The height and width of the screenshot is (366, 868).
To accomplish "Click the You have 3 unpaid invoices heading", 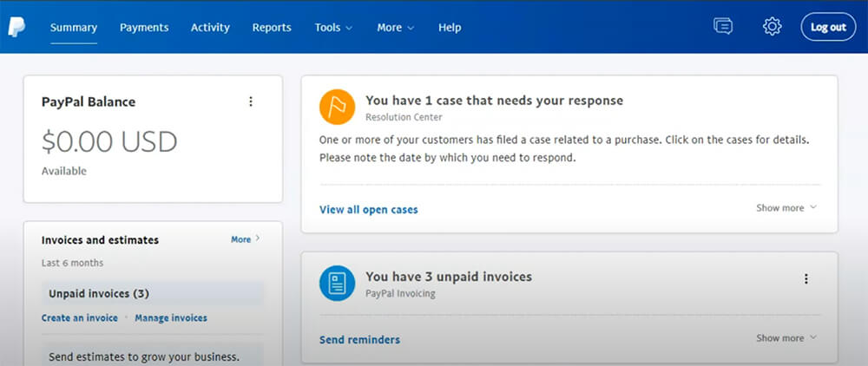I will click(449, 277).
